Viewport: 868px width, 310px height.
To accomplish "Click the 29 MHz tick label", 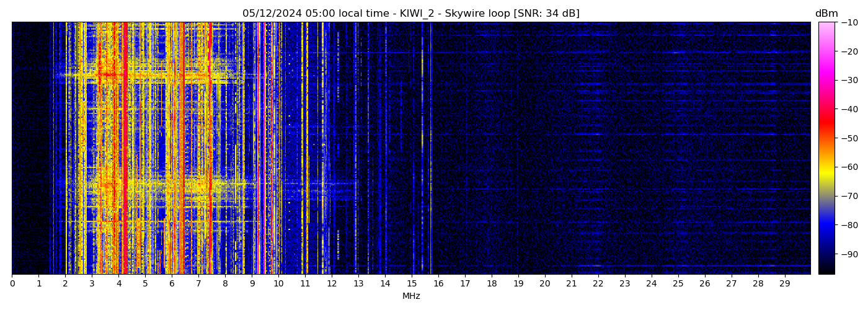I will click(x=784, y=284).
